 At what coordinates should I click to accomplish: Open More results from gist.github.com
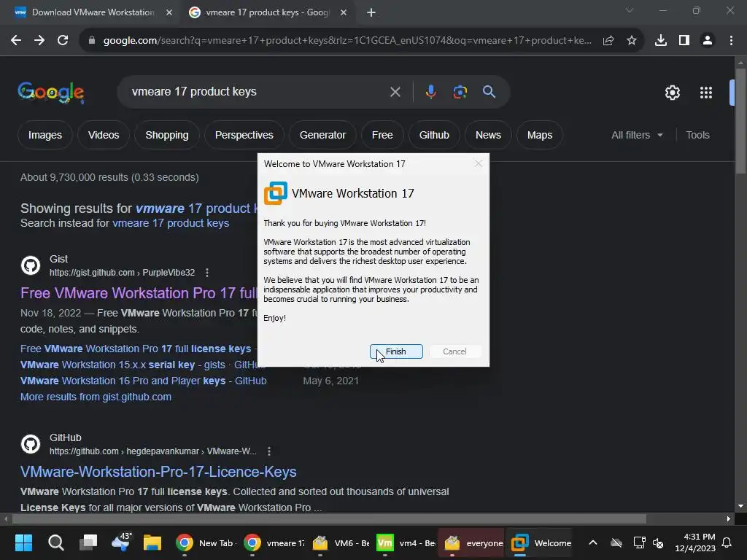(x=96, y=397)
